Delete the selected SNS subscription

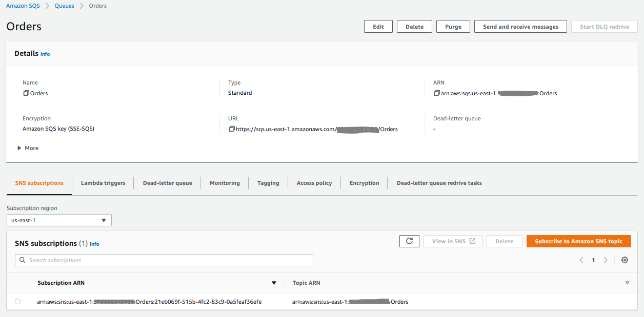[505, 241]
